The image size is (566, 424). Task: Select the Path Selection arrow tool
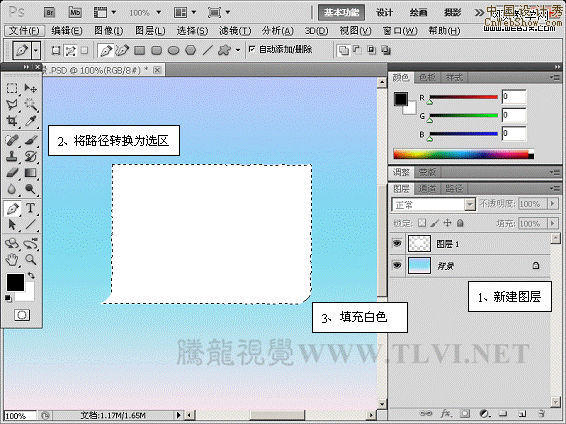12,224
